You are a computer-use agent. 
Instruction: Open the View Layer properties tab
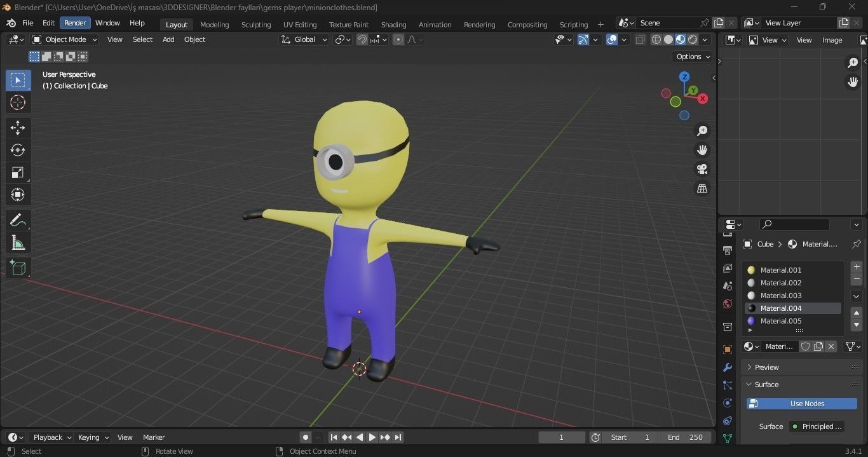(728, 268)
